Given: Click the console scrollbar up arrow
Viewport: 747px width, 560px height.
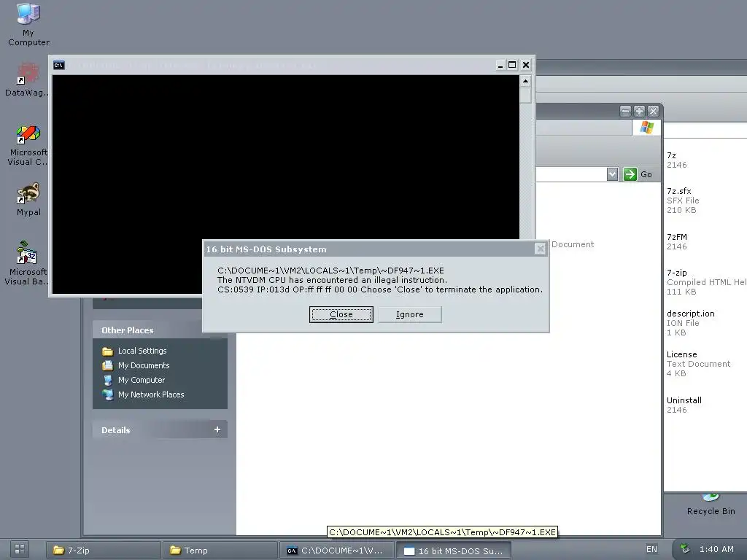Looking at the screenshot, I should tap(525, 81).
